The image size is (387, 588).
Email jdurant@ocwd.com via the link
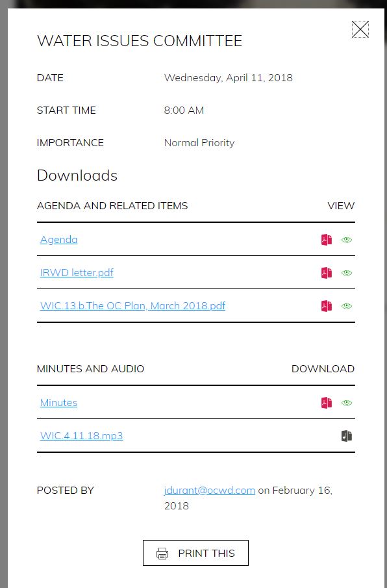pos(210,490)
